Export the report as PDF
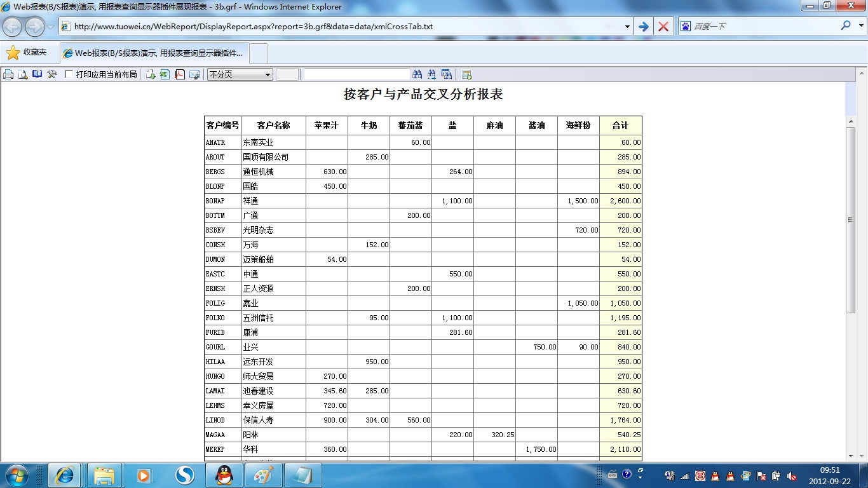This screenshot has width=868, height=488. (x=180, y=74)
